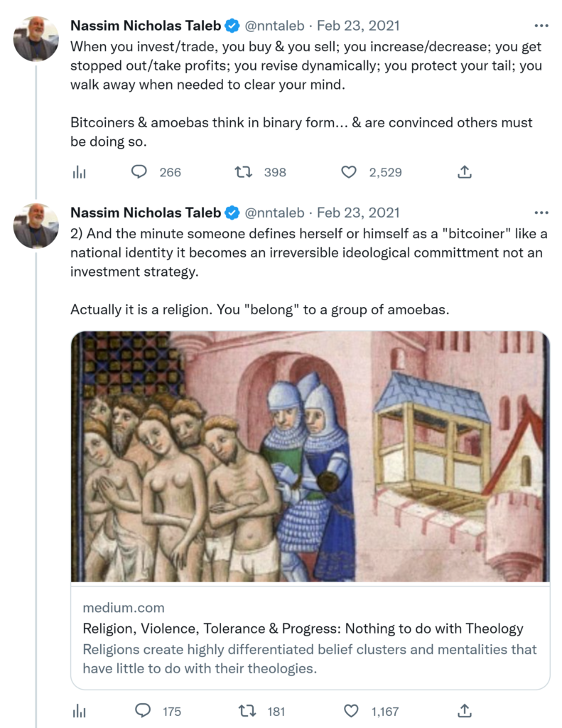The height and width of the screenshot is (728, 562).
Task: Open the Religion, Violence, Tolerance & Progress article
Action: 303,628
